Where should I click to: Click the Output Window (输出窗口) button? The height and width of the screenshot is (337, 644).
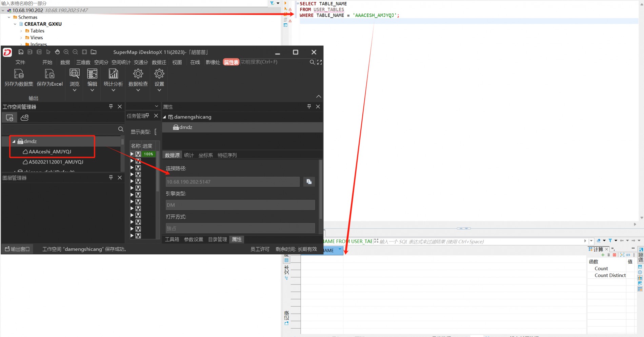click(x=17, y=249)
